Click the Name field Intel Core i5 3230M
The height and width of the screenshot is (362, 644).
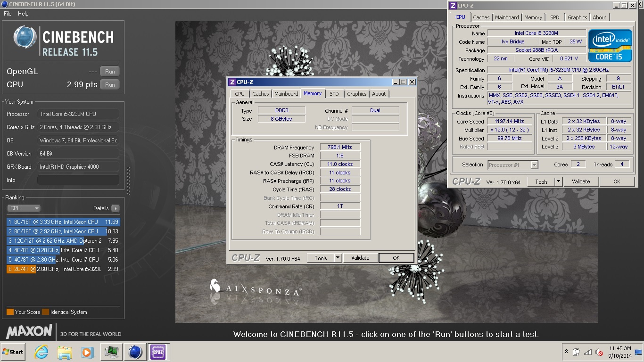click(537, 33)
